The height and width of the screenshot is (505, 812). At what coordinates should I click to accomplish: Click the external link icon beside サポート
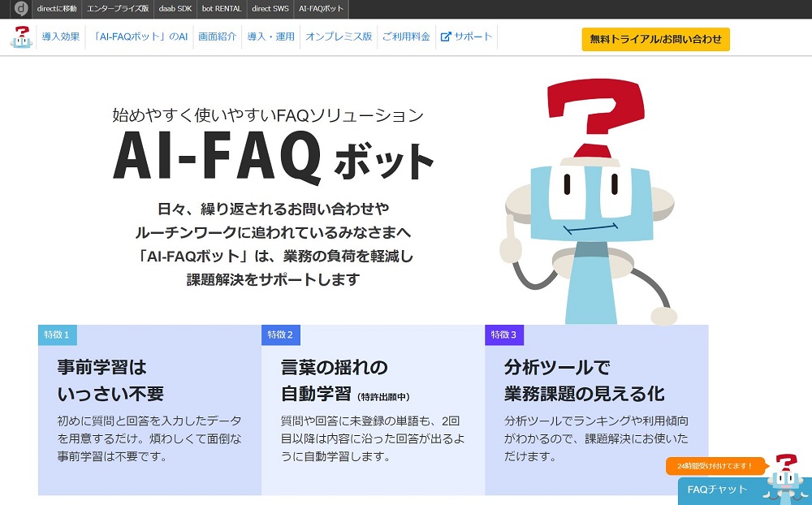click(446, 37)
